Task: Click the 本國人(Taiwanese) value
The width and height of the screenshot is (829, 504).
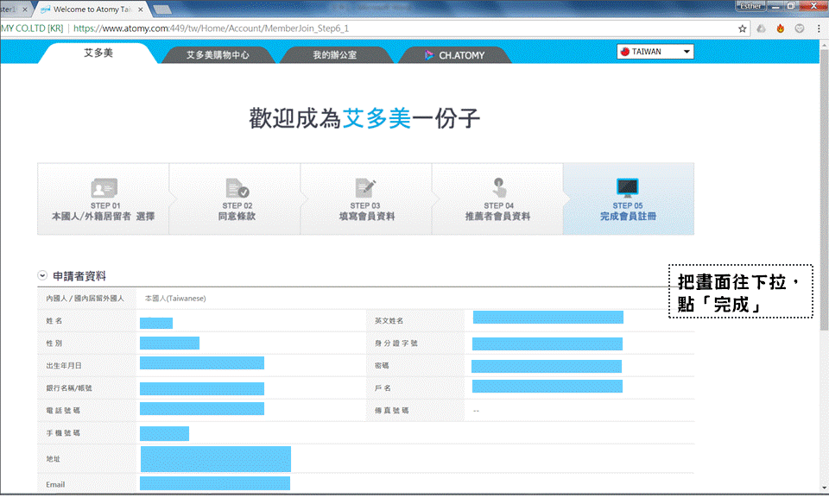Action: point(175,299)
